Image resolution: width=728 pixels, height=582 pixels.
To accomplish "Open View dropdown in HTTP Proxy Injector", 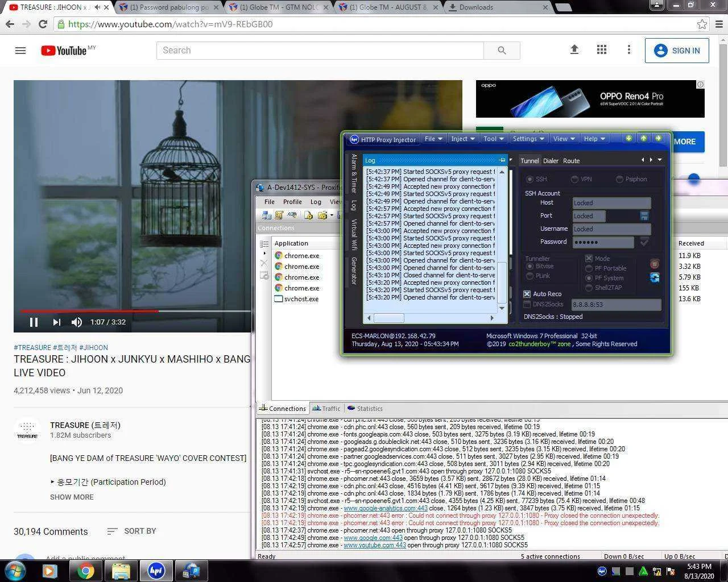I will pos(564,139).
